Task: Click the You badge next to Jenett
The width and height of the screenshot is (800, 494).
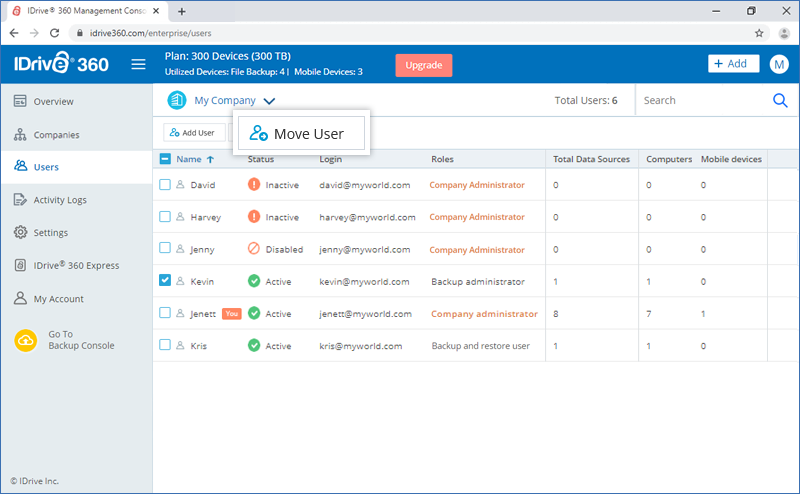Action: click(232, 313)
